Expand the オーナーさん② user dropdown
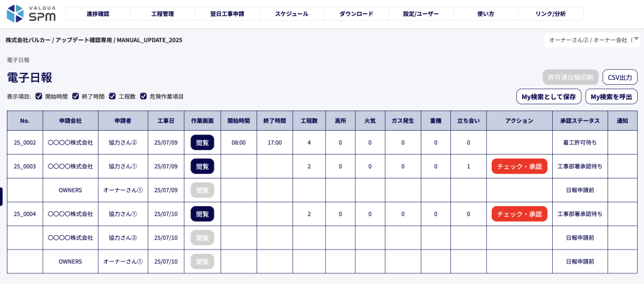This screenshot has height=284, width=644. point(592,40)
